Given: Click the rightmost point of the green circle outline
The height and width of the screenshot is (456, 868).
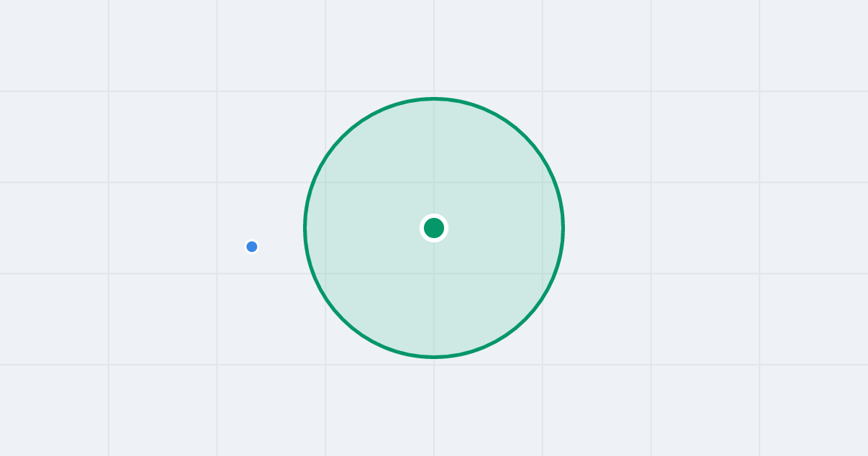Looking at the screenshot, I should (563, 228).
